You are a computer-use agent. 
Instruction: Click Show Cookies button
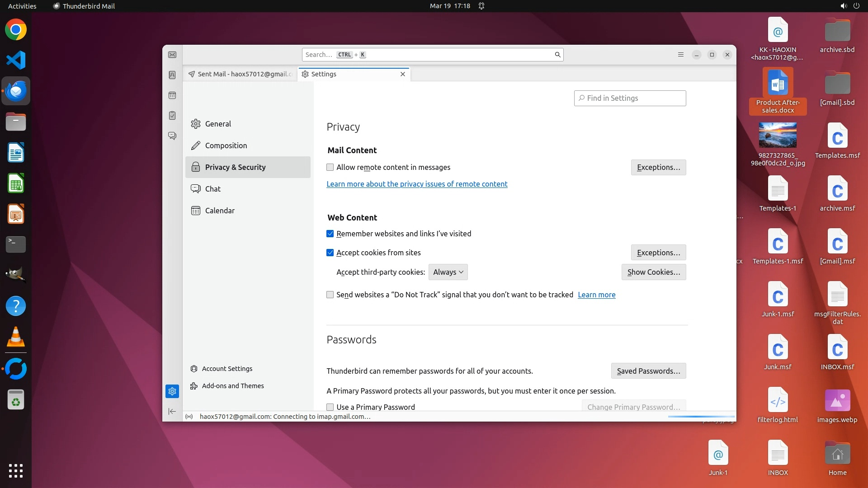point(653,272)
